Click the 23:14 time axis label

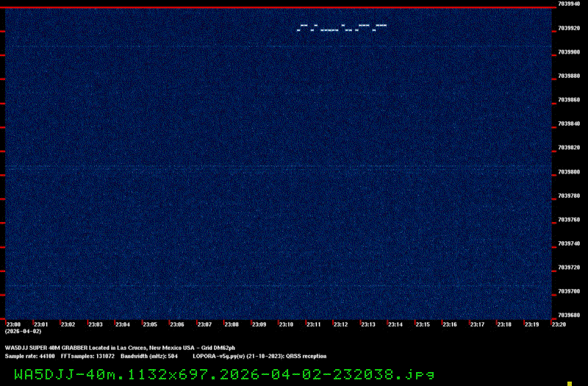point(395,324)
